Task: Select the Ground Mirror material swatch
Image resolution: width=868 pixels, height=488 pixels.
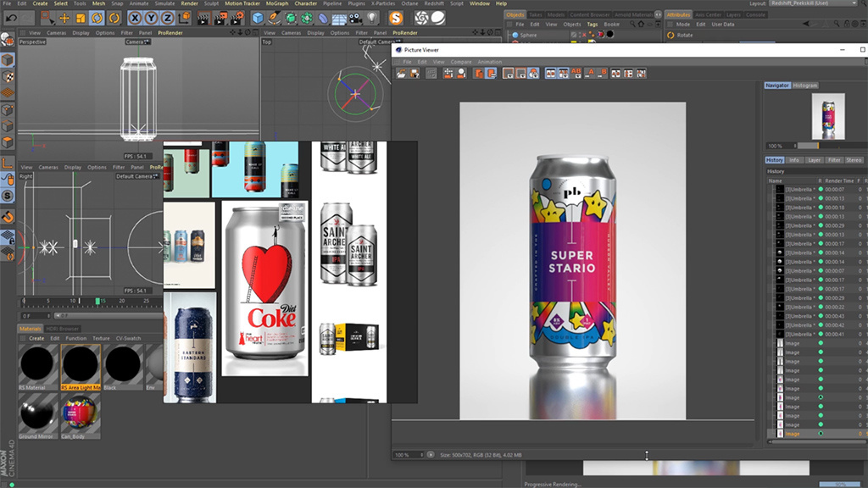Action: click(37, 415)
